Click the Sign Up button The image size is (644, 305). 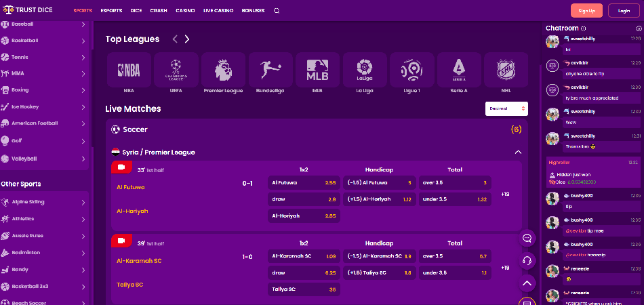[x=586, y=11]
